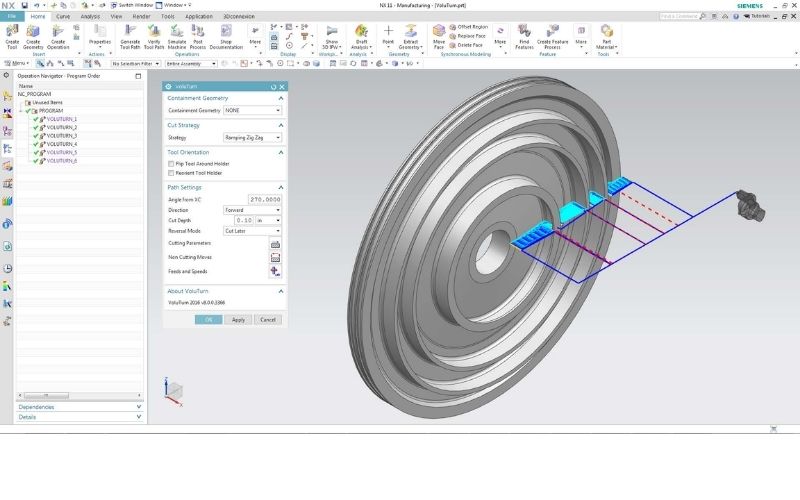Switch to the Analysis ribbon tab
This screenshot has height=500, width=800.
(90, 16)
